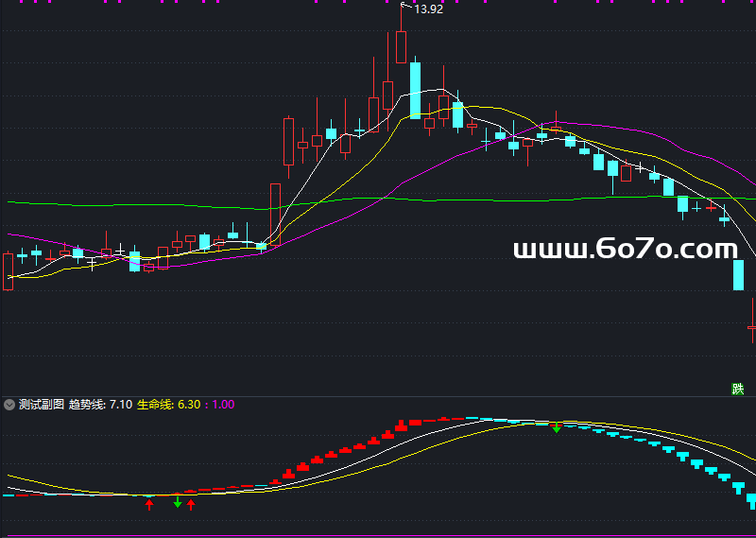Click the green sell arrow at the indicator peak
Screen dimensions: 756x538
(x=557, y=427)
